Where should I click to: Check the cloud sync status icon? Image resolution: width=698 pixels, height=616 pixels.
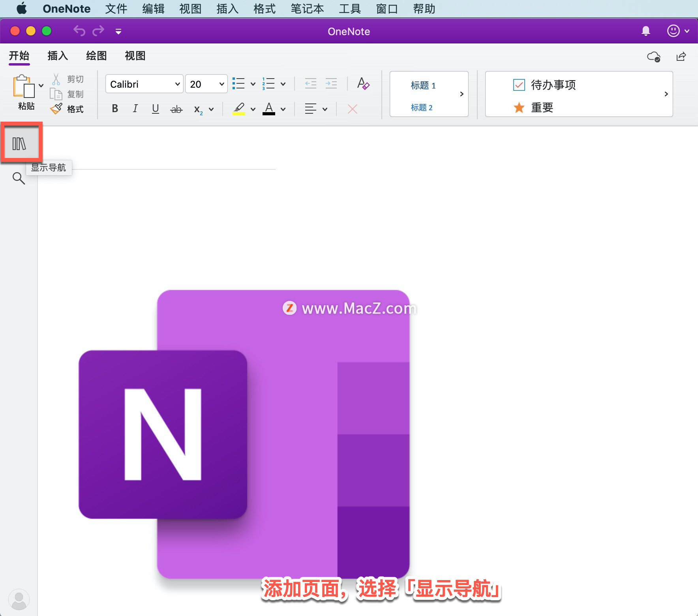(654, 57)
